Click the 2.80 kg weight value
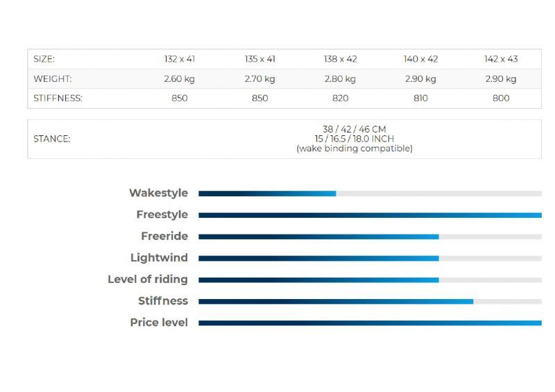 (x=340, y=79)
